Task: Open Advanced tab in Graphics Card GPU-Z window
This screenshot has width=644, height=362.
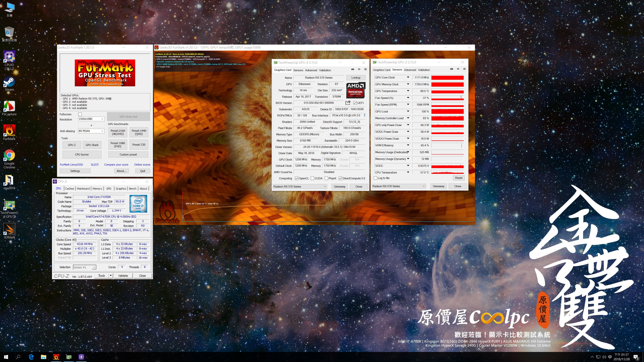Action: coord(311,70)
